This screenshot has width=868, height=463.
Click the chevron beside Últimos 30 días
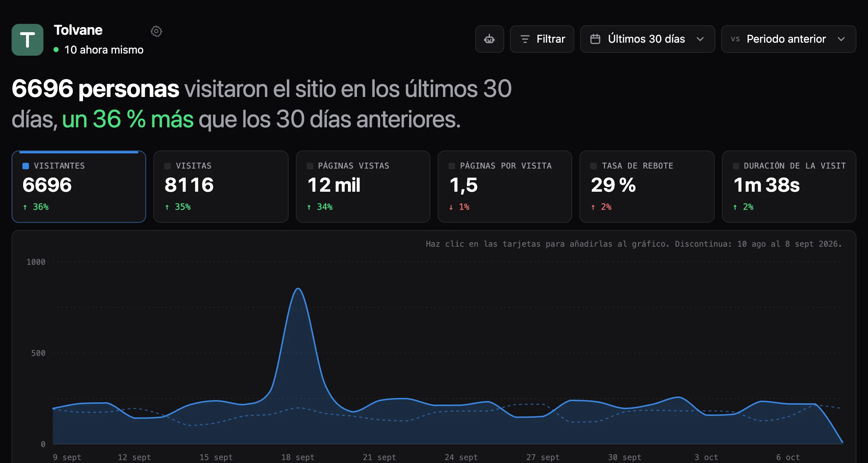coord(700,39)
